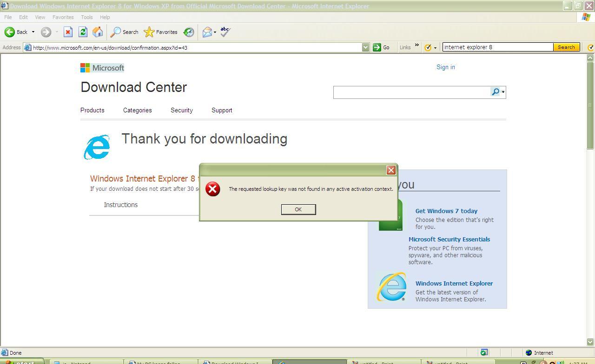Open the View menu
The width and height of the screenshot is (595, 364).
[x=40, y=17]
